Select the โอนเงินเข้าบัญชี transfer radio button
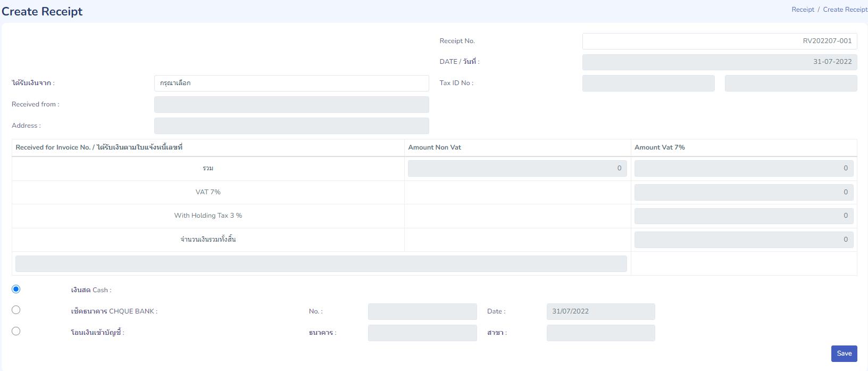 [16, 331]
